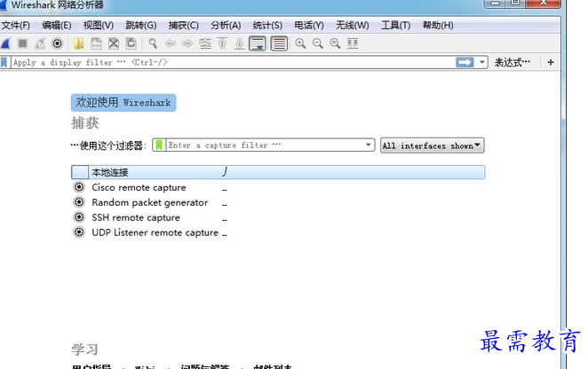The image size is (588, 369).
Task: Open the 分析(A) menu
Action: tap(226, 26)
